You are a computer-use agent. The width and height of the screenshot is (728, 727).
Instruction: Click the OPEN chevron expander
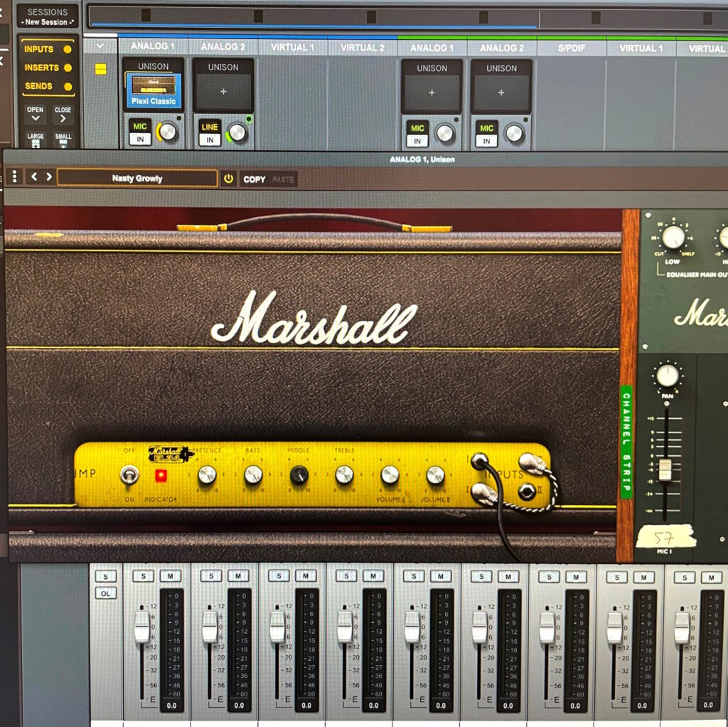[35, 115]
